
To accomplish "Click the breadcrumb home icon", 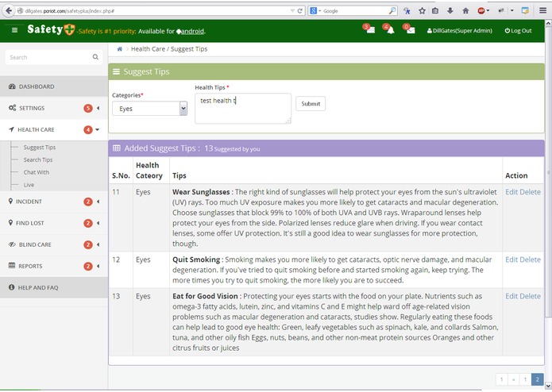I will (x=120, y=49).
